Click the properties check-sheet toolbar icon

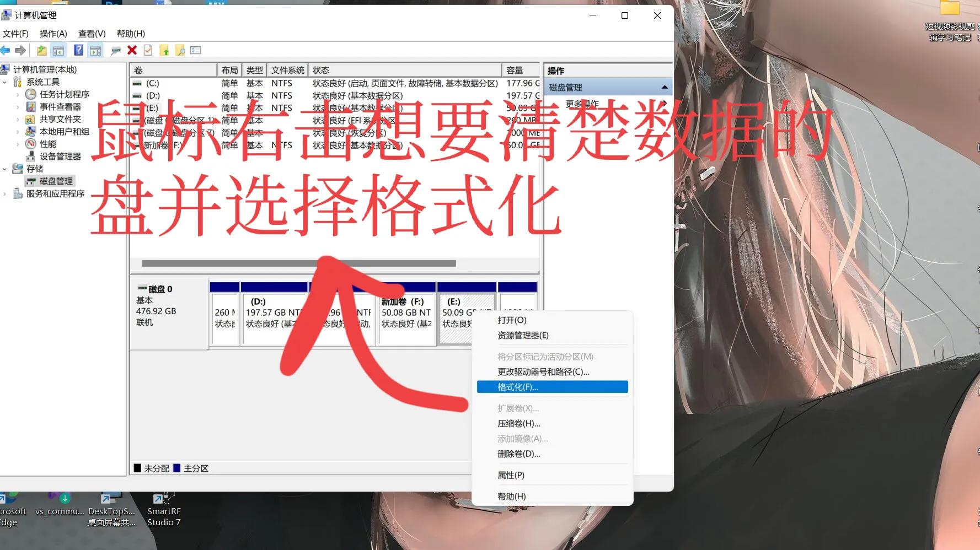(147, 50)
